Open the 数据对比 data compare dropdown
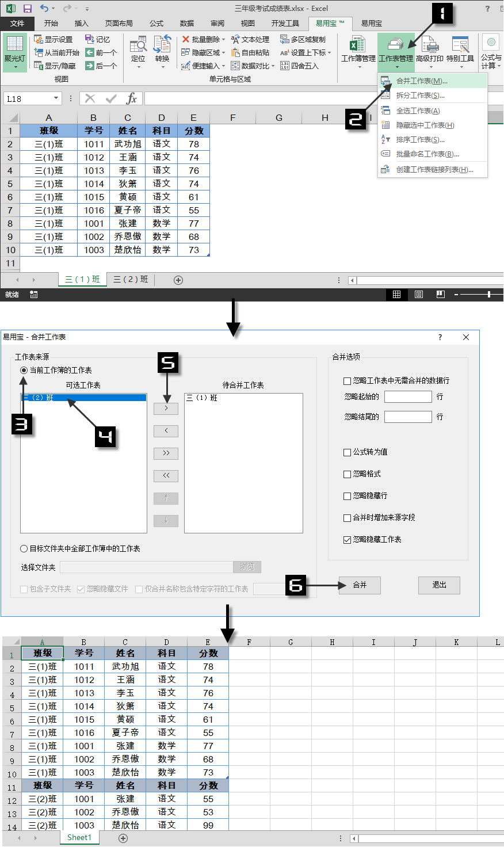Screen dimensions: 504x847 [253, 66]
